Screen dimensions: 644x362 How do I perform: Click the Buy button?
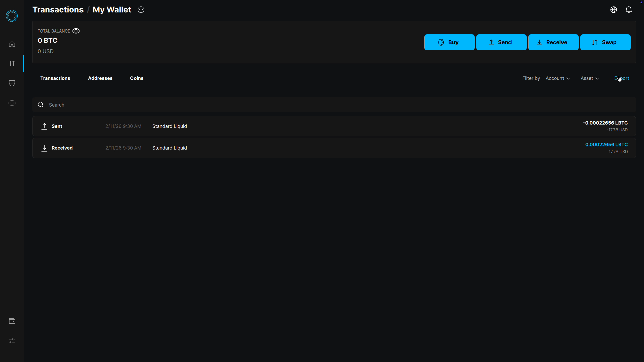click(449, 42)
